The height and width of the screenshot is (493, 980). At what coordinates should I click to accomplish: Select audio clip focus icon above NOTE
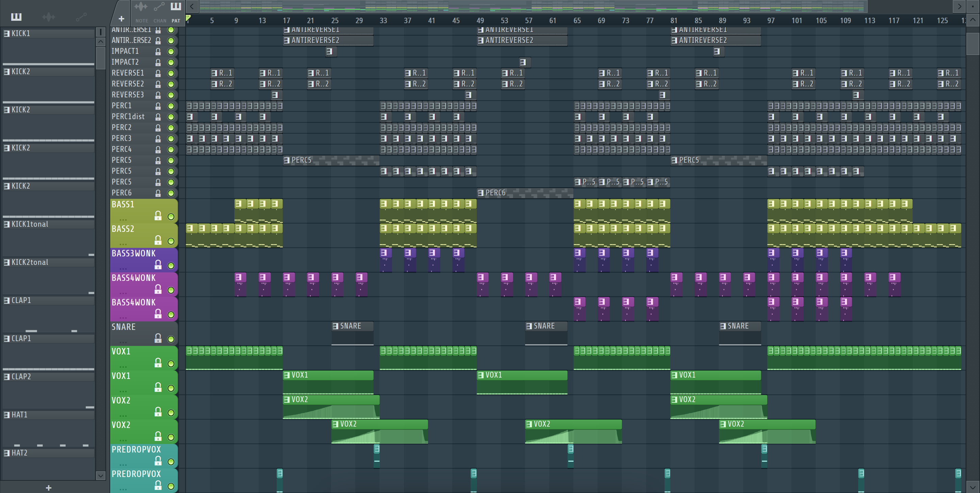click(x=141, y=6)
